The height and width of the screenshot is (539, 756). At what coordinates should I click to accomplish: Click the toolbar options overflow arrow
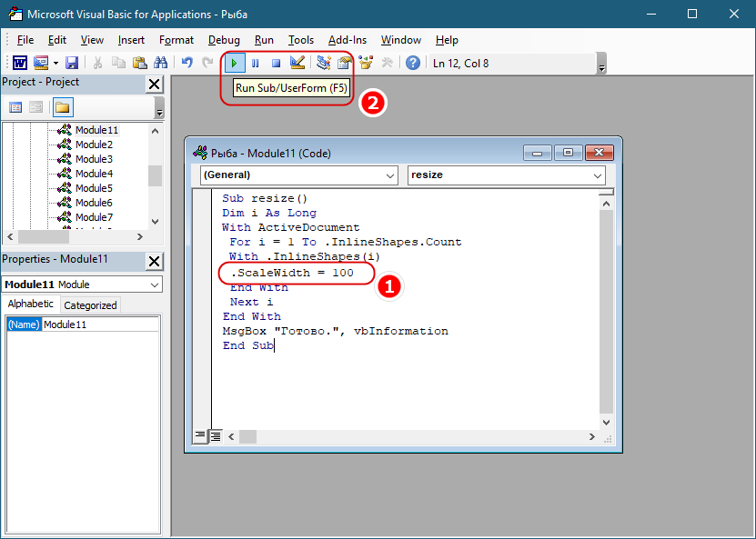[x=601, y=64]
